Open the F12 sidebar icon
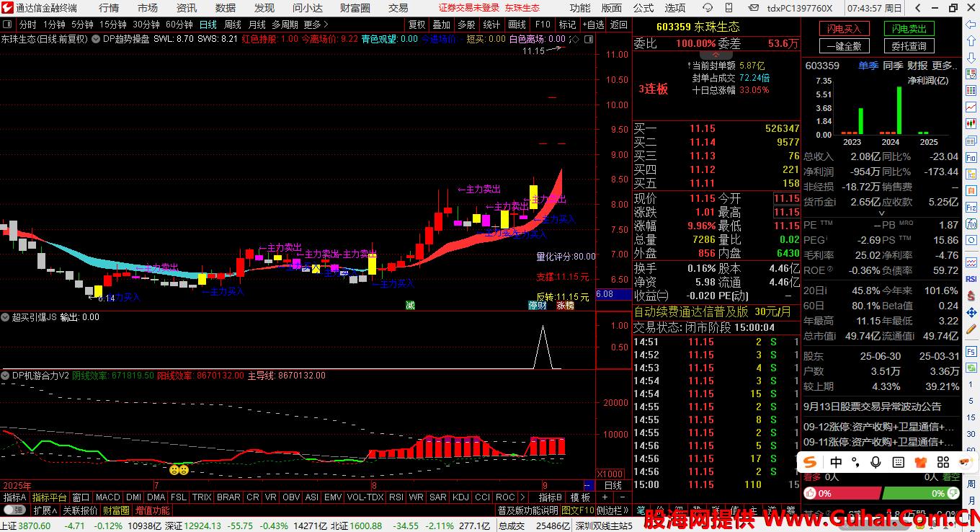 point(970,208)
